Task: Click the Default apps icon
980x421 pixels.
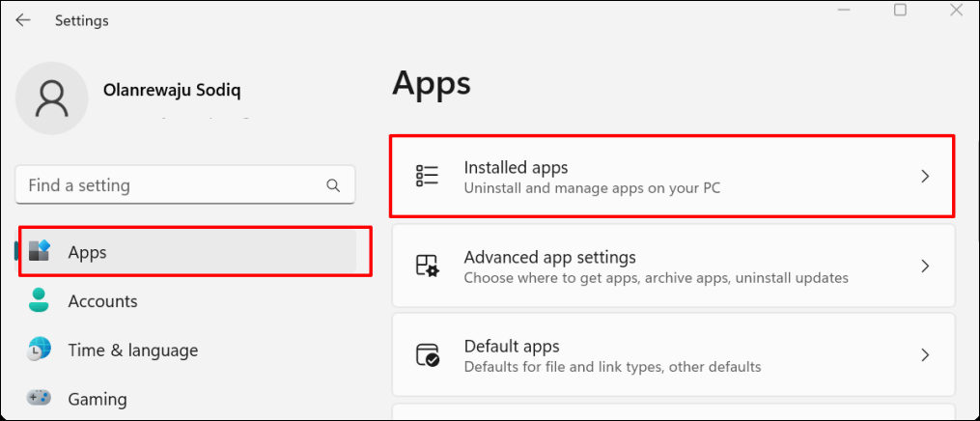Action: 427,354
